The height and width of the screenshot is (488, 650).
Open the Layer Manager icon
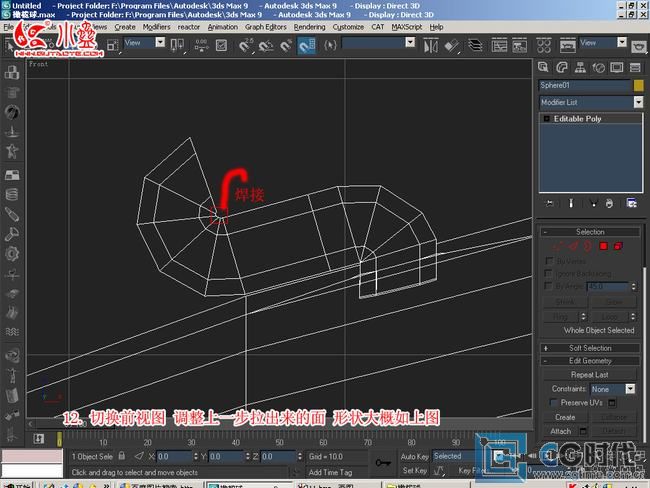[x=475, y=45]
